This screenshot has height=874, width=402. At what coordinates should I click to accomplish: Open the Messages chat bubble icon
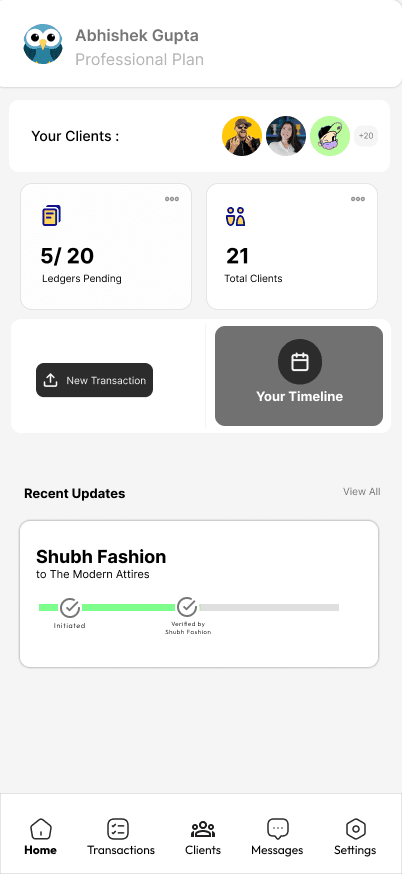click(x=277, y=829)
